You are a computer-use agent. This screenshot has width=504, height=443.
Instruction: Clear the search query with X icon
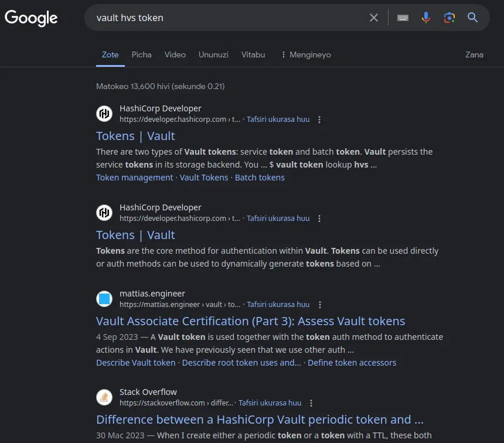374,18
